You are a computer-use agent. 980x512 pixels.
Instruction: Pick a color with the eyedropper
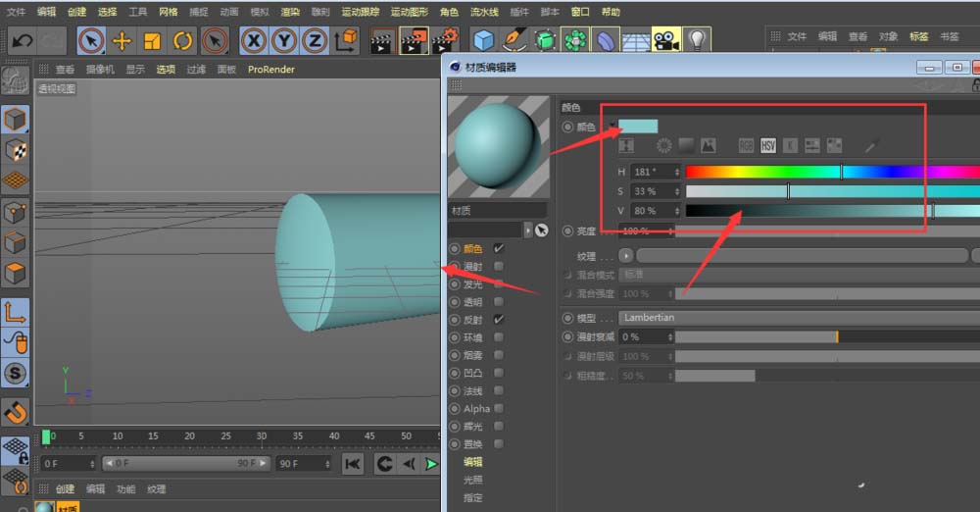click(871, 145)
